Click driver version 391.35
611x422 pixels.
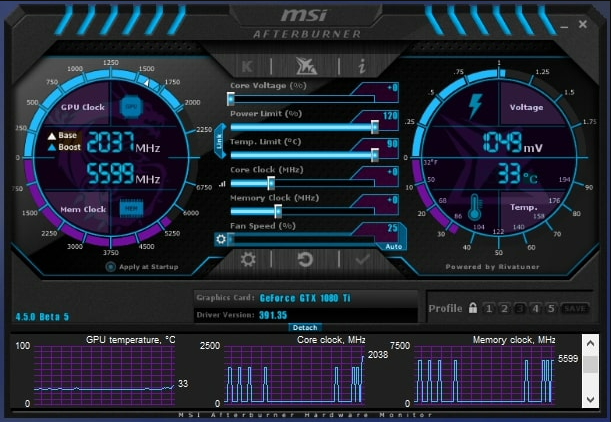[x=273, y=315]
